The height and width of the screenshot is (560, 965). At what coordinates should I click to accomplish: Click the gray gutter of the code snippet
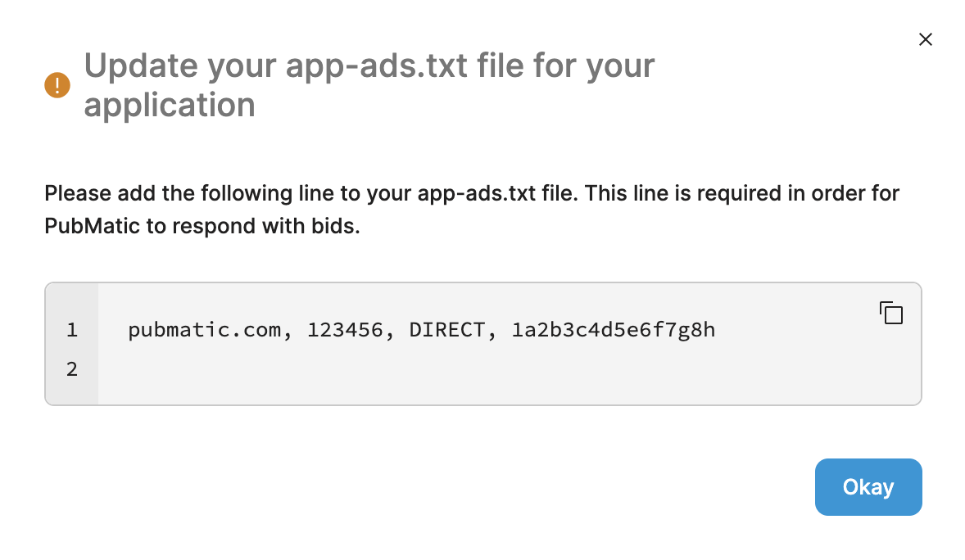71,344
